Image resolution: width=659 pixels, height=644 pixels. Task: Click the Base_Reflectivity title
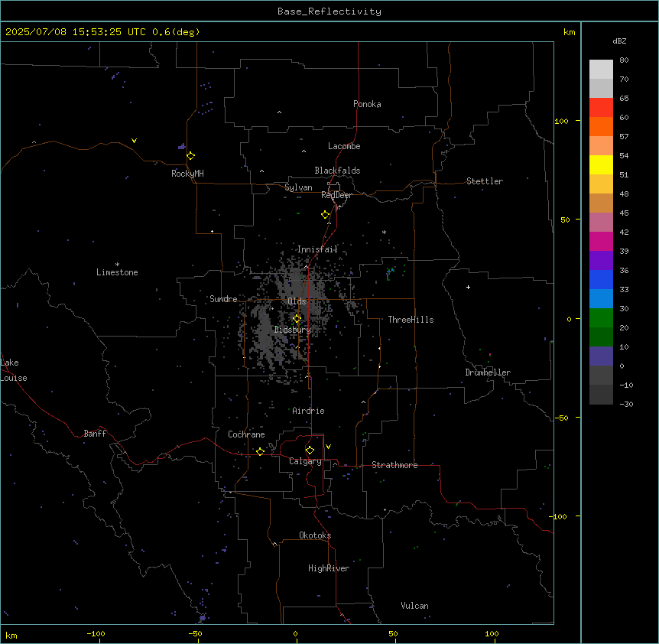pyautogui.click(x=329, y=11)
